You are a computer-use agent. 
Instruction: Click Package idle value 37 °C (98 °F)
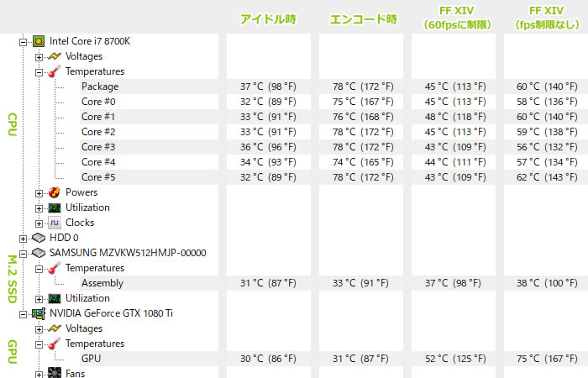pos(268,87)
